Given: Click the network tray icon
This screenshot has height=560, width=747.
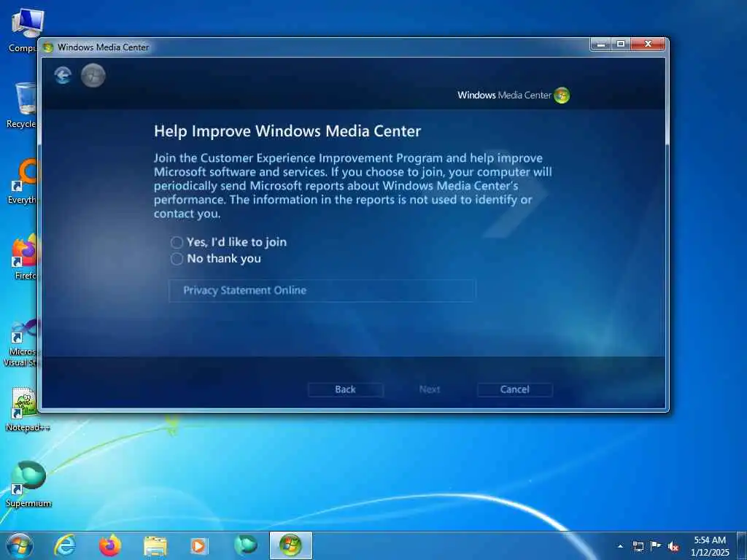Looking at the screenshot, I should tap(638, 546).
